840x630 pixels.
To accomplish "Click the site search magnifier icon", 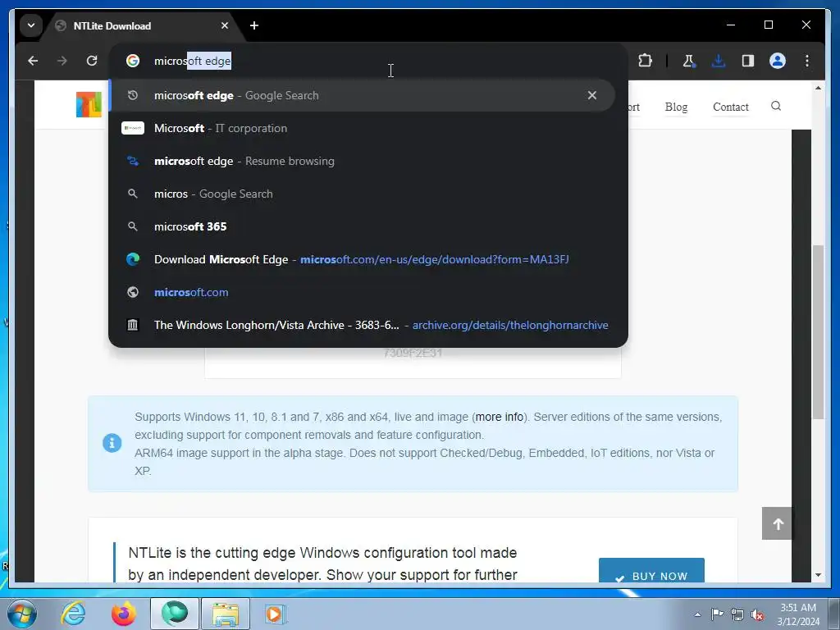I will coord(776,106).
